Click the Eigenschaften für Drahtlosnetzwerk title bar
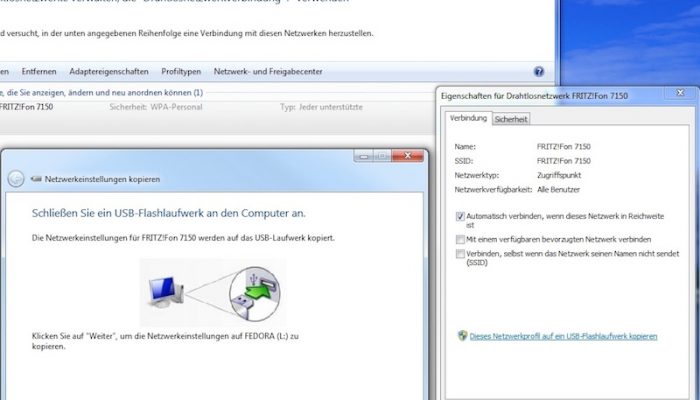 click(534, 96)
